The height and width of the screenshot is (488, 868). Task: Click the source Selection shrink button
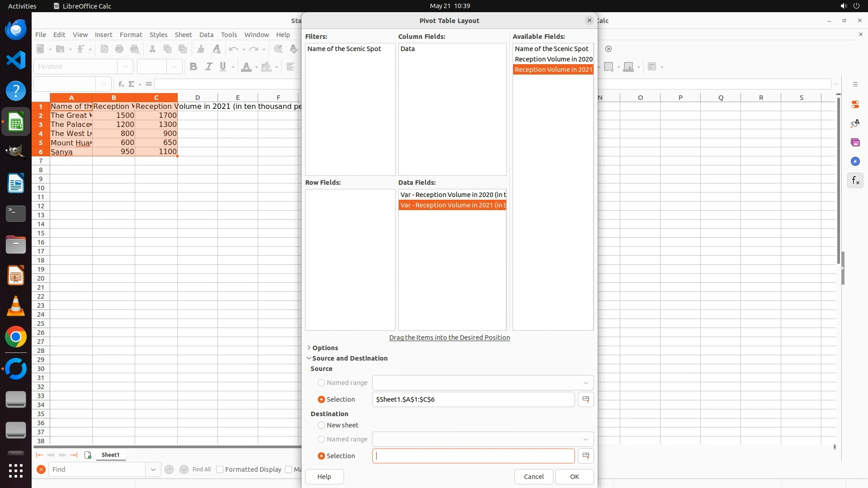[585, 399]
